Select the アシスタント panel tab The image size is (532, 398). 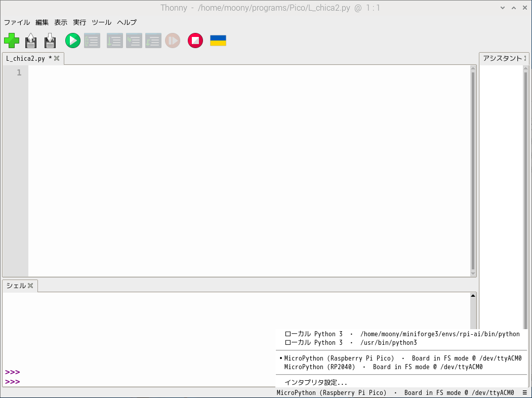503,58
